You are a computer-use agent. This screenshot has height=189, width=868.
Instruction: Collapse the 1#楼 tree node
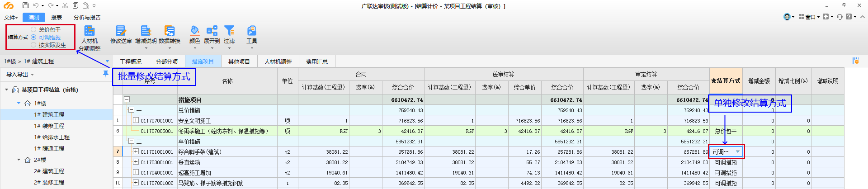[19, 104]
